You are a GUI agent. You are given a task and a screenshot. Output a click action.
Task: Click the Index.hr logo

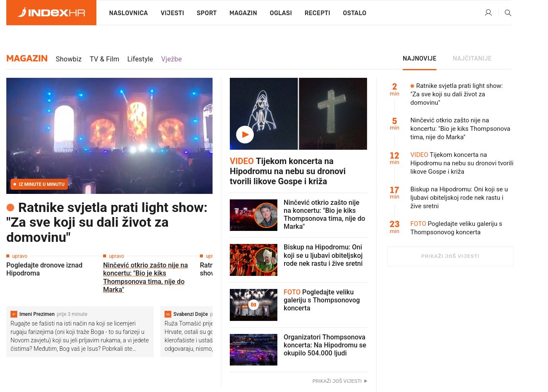point(51,13)
